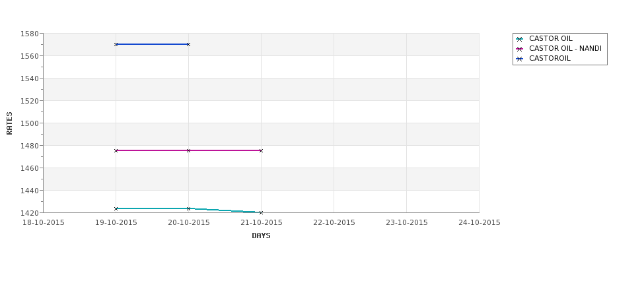Click the 22-10-2015 axis date label
The image size is (644, 283).
tap(334, 223)
